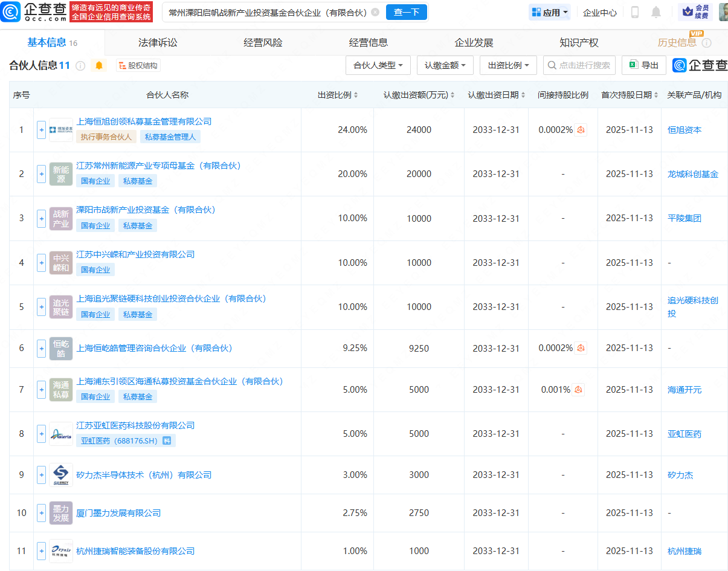Open the 合伙人类型 filter dropdown
Image resolution: width=728 pixels, height=571 pixels.
coord(378,65)
